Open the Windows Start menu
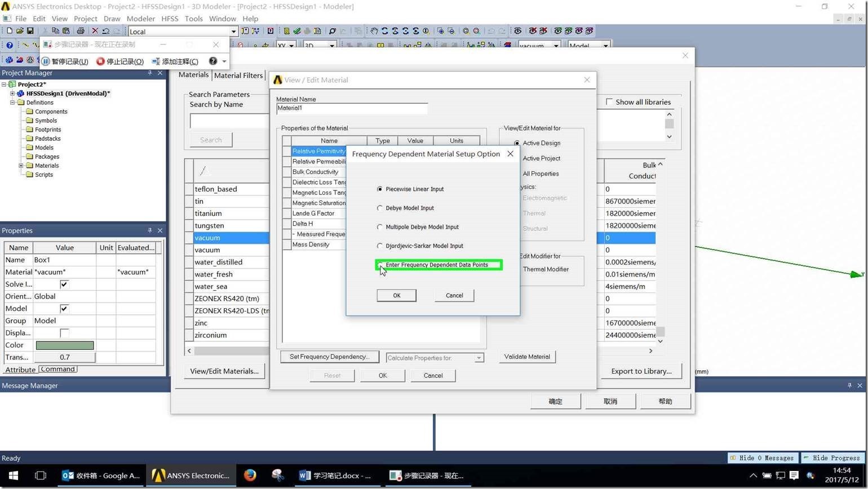Image resolution: width=868 pixels, height=489 pixels. tap(14, 475)
